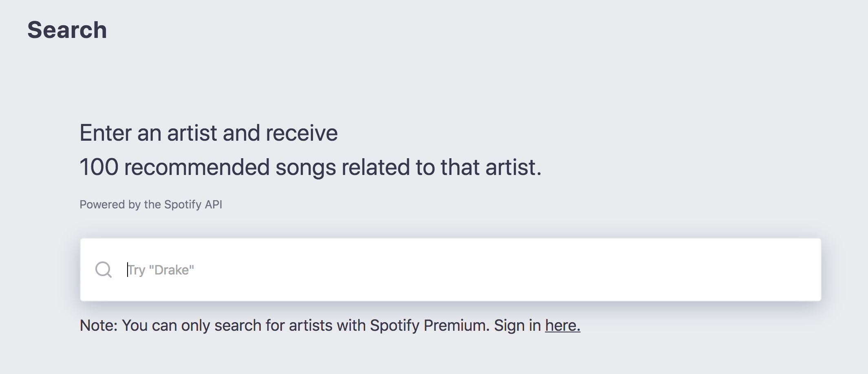Click the "100 recommended songs" headline line
Viewport: 868px width, 374px height.
[311, 167]
